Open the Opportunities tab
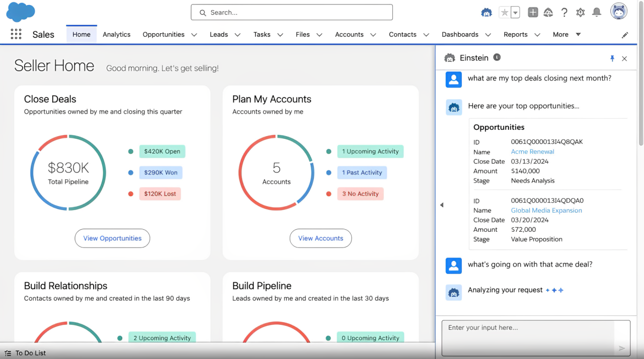The height and width of the screenshot is (359, 644). 164,34
